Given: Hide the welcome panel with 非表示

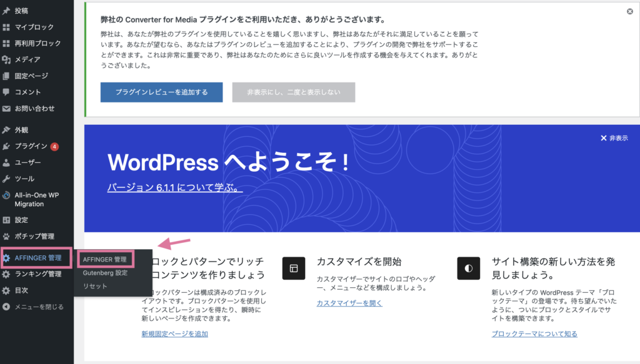Looking at the screenshot, I should [x=614, y=138].
